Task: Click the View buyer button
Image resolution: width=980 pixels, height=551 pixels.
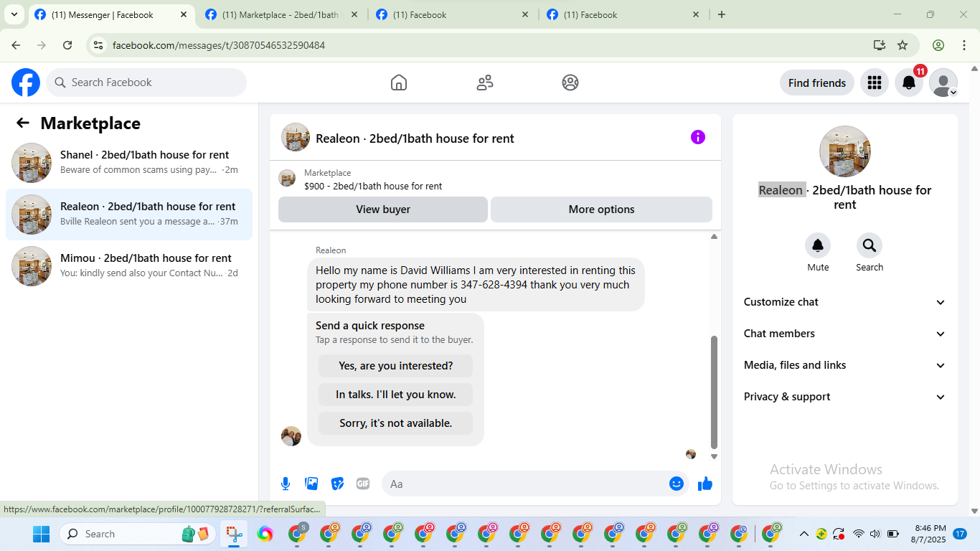Action: coord(383,209)
